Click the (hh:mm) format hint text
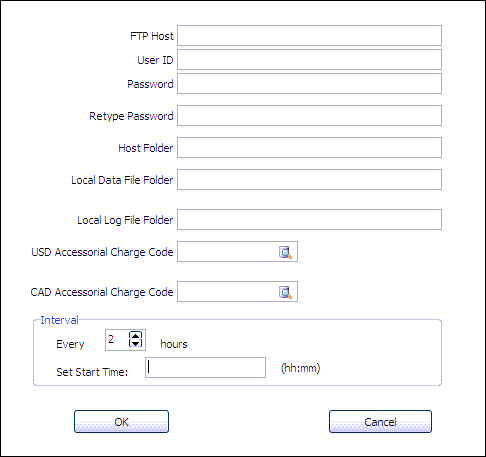The width and height of the screenshot is (486, 457). (301, 368)
